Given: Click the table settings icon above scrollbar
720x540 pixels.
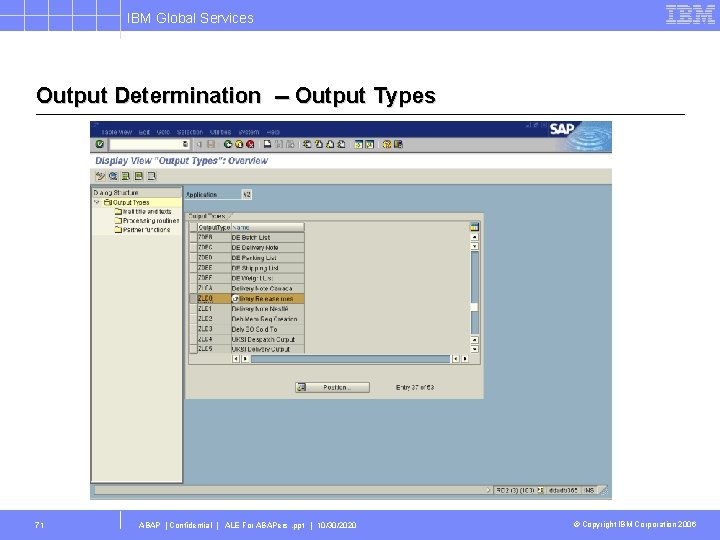Looking at the screenshot, I should (474, 226).
